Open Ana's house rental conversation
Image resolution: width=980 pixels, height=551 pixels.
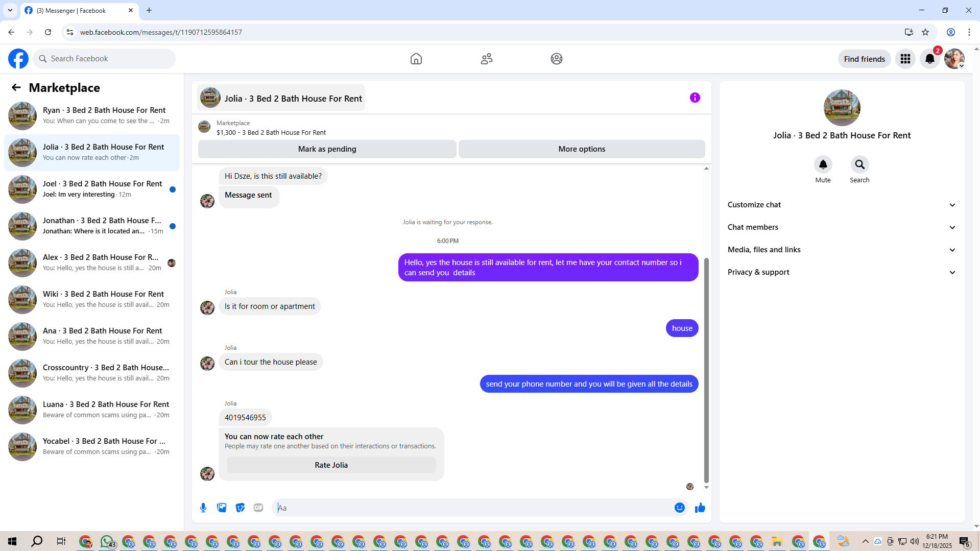tap(92, 337)
